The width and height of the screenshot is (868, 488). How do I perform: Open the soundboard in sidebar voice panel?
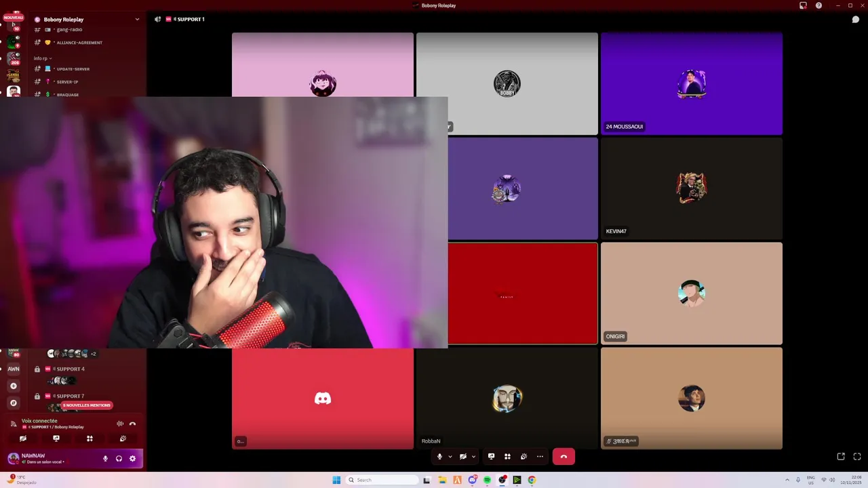123,439
